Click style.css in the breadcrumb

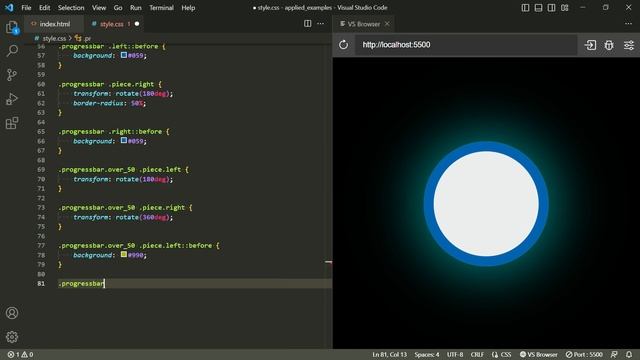54,38
